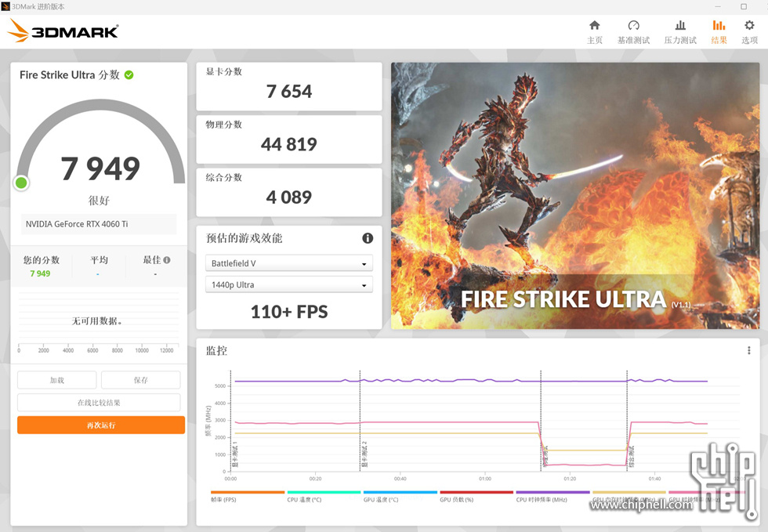Screen dimensions: 768x532
Task: Click the 110+ FPS estimate
Action: pos(289,312)
